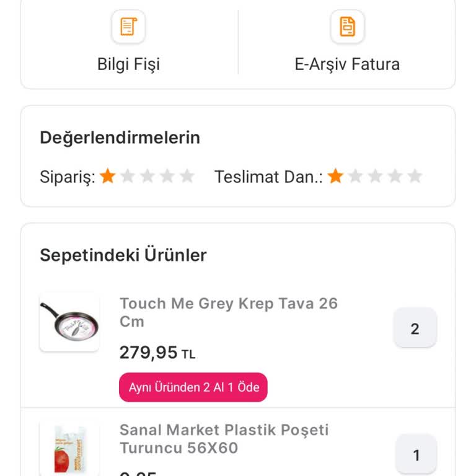This screenshot has width=476, height=476.
Task: Open Touch Me Grey Krep Tava 26 Cm title
Action: [x=228, y=312]
